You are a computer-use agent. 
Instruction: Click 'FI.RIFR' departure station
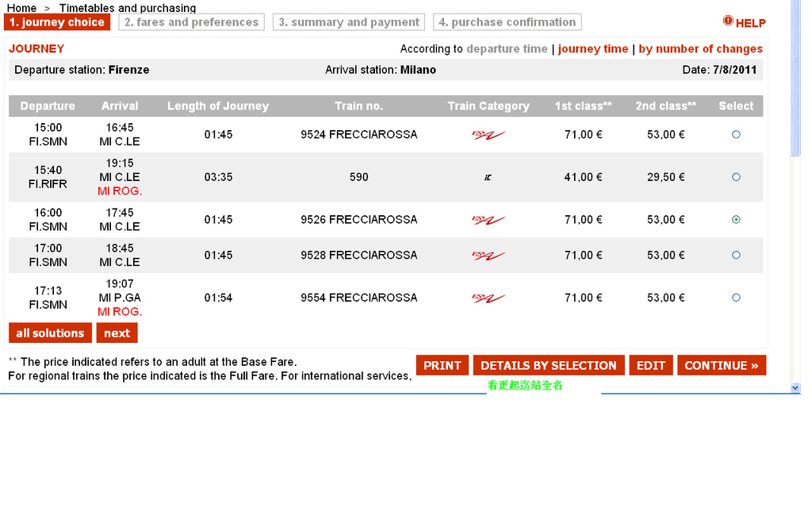pyautogui.click(x=48, y=184)
